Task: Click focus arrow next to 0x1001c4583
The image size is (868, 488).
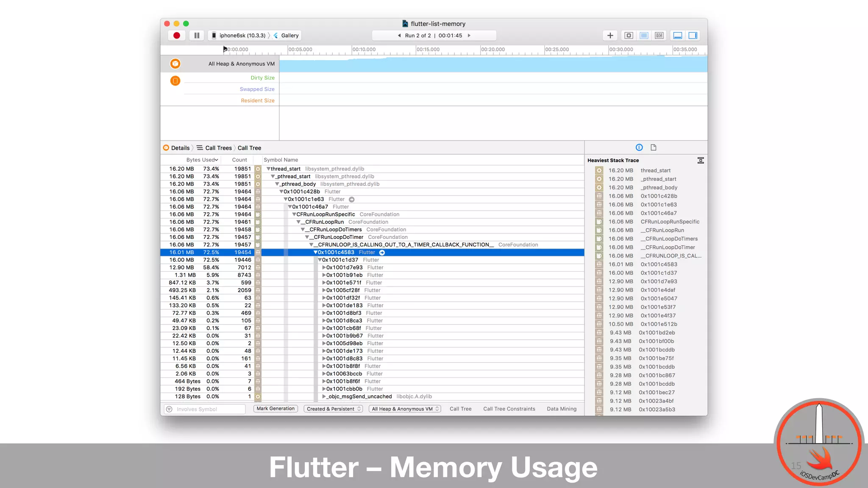Action: (x=382, y=252)
